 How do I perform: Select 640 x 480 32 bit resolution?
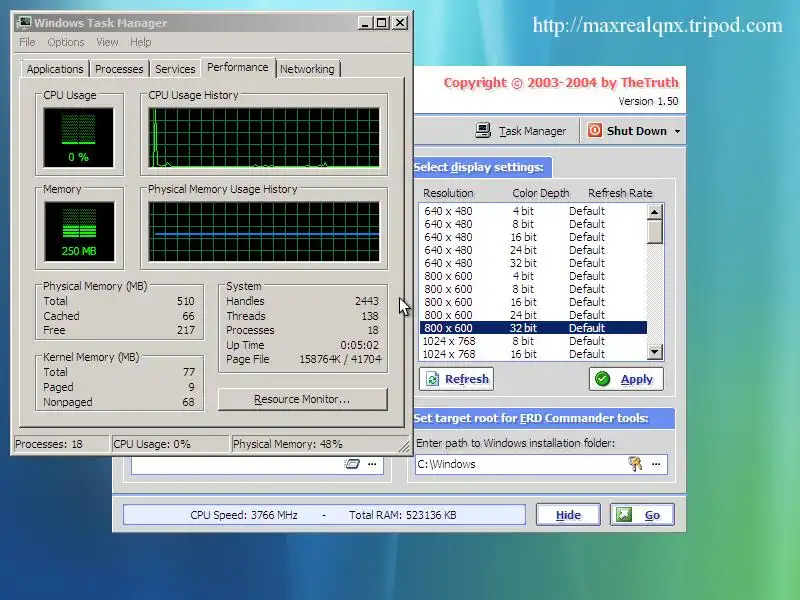[533, 263]
